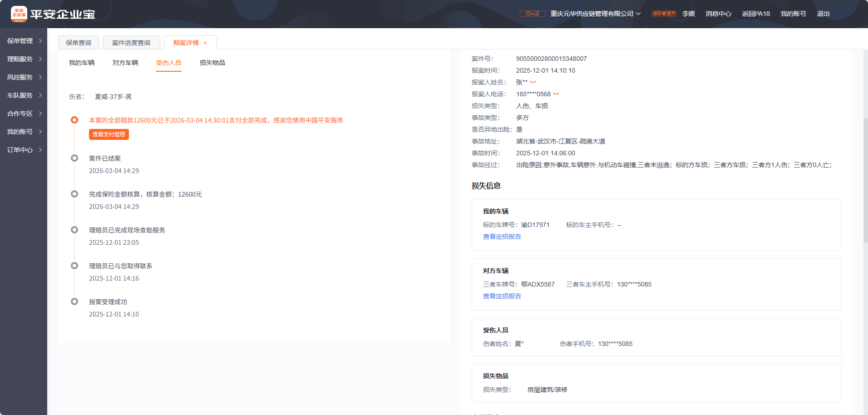
Task: Reveal the masked reporter name eye icon
Action: point(533,82)
